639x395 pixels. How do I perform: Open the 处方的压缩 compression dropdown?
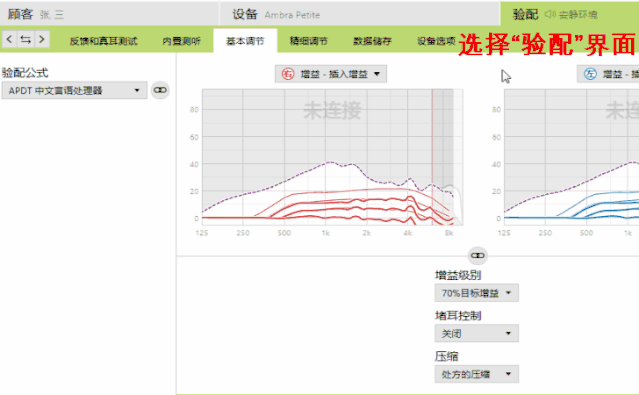(476, 374)
